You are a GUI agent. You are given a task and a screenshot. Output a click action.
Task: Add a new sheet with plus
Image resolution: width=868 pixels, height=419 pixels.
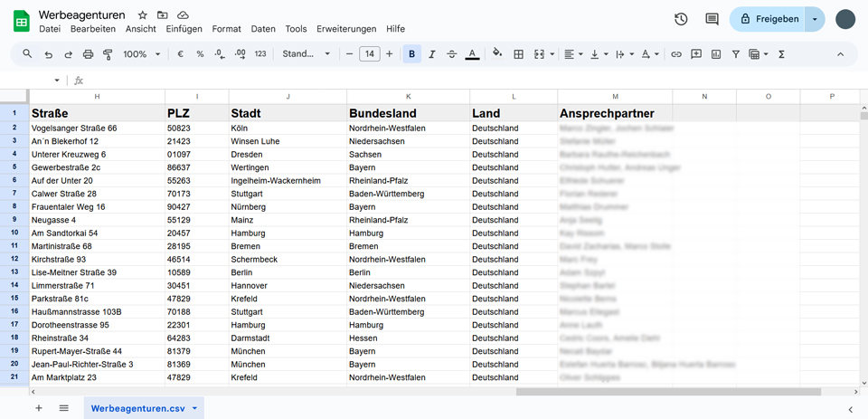pos(39,408)
